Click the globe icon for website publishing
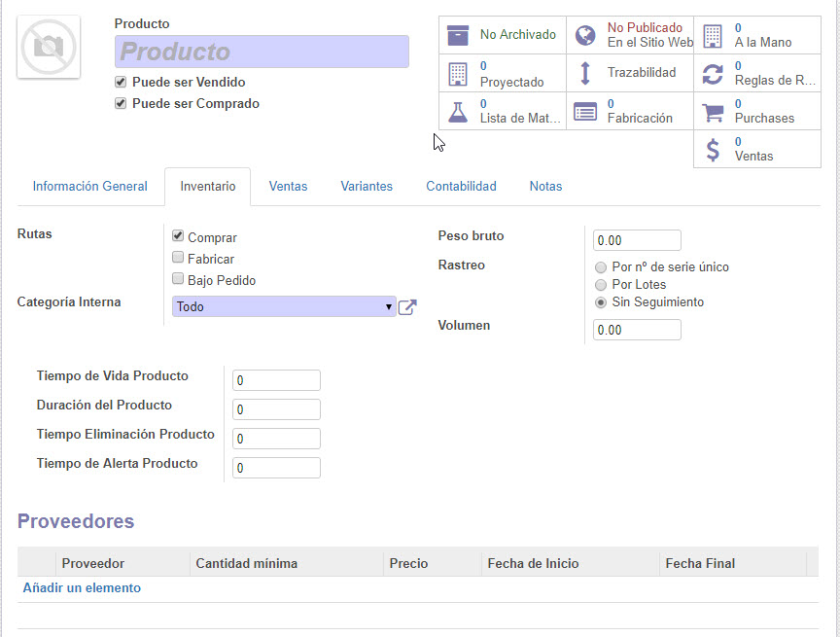The height and width of the screenshot is (637, 840). coord(585,35)
